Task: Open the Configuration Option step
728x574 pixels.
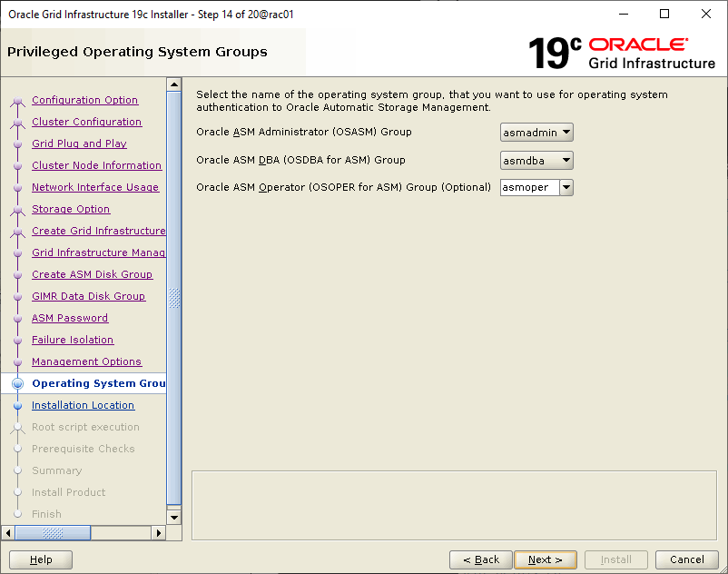Action: coord(84,100)
